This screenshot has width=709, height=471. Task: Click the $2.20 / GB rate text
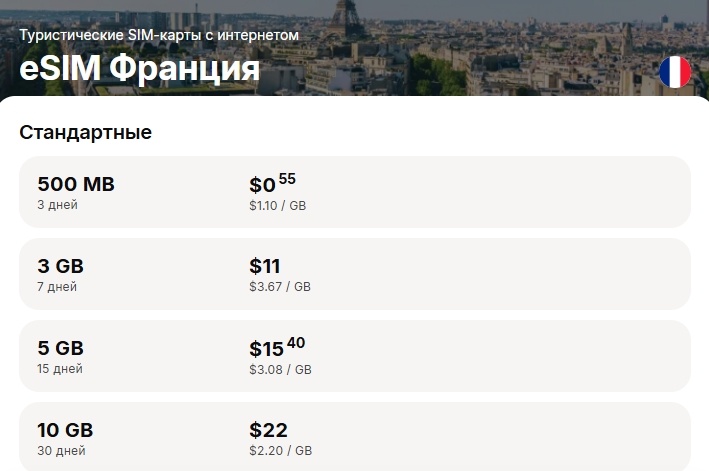(x=280, y=450)
